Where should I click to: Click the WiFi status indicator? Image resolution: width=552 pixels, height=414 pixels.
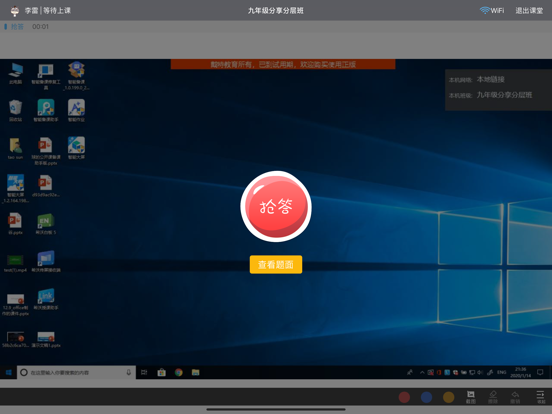(x=491, y=11)
